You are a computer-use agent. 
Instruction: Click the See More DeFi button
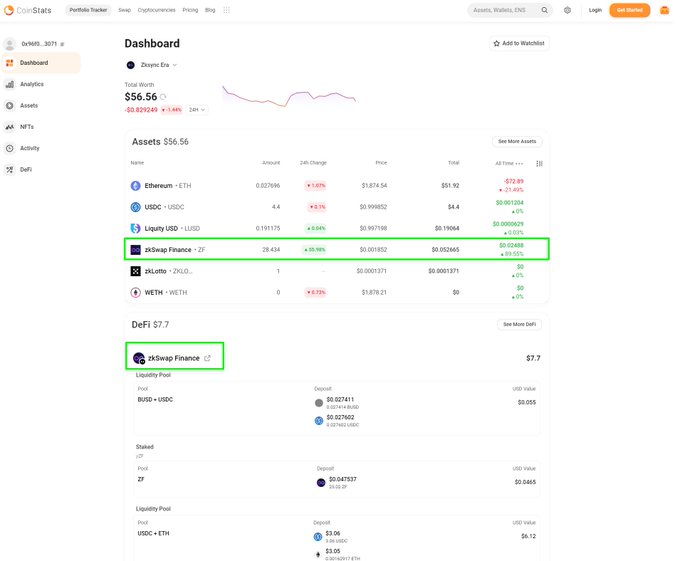tap(519, 324)
